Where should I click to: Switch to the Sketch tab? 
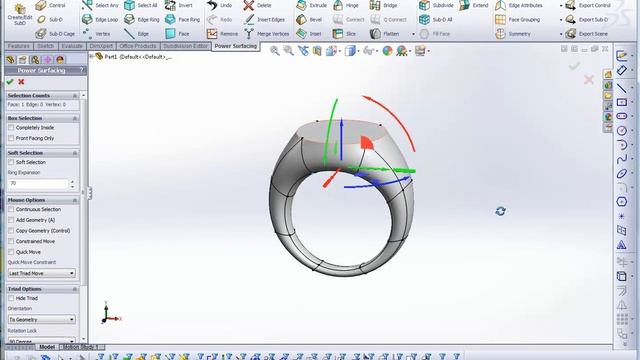(46, 46)
